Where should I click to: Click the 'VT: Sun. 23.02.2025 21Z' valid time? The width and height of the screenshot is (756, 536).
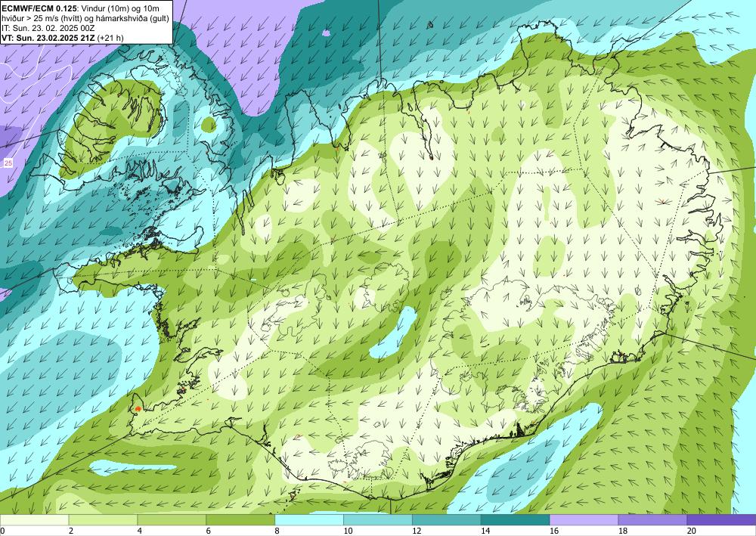(48, 38)
